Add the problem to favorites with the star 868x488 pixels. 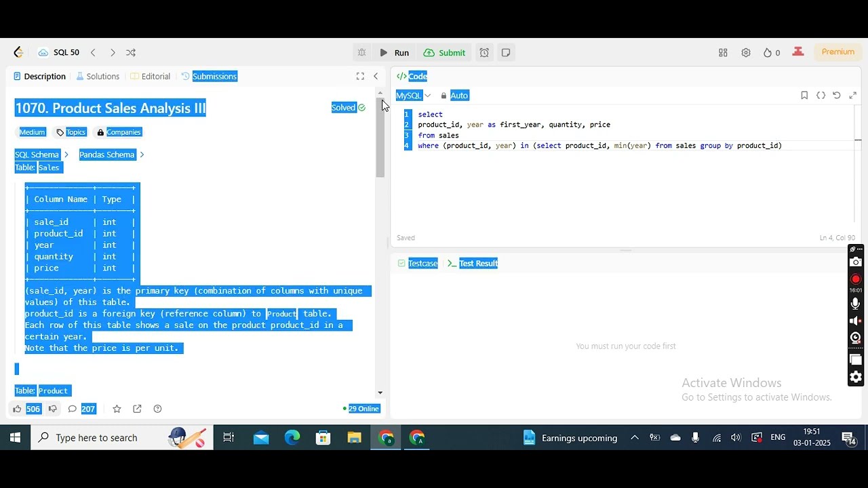coord(117,409)
